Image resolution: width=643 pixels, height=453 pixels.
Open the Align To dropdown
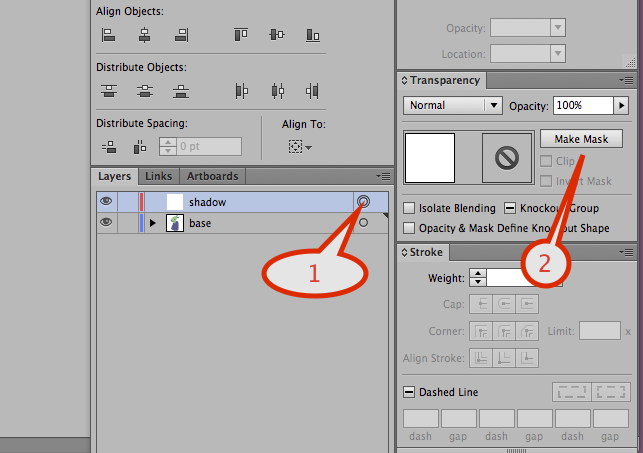[x=299, y=147]
